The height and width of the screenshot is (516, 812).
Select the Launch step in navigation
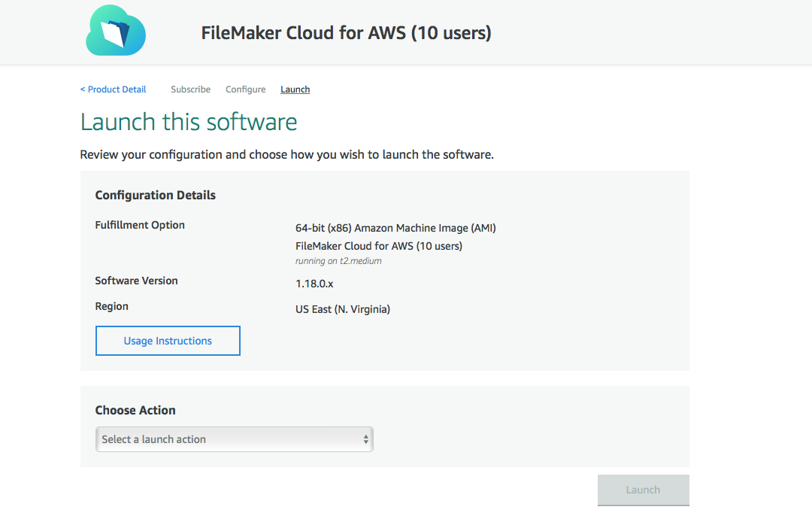click(x=295, y=89)
